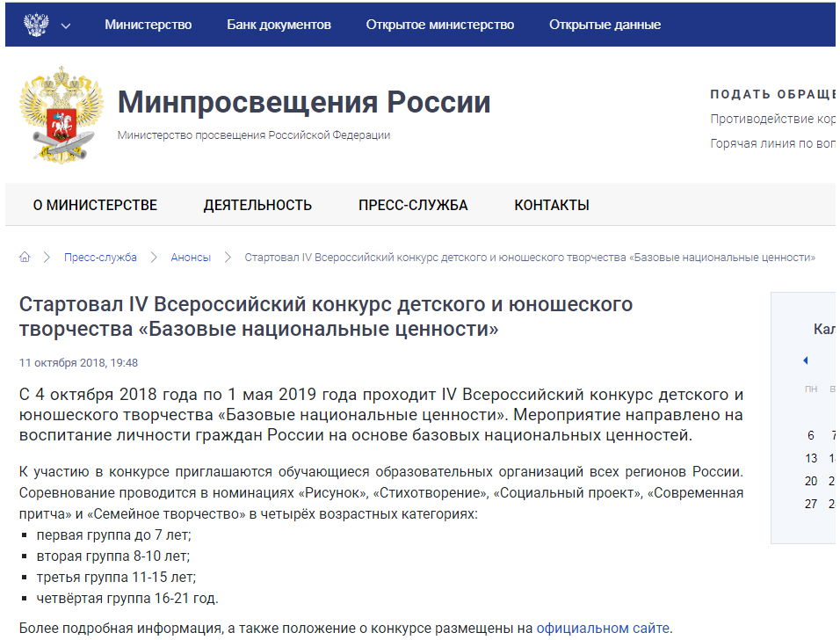Click the bullet третья группа 11-15 лет

click(x=116, y=578)
